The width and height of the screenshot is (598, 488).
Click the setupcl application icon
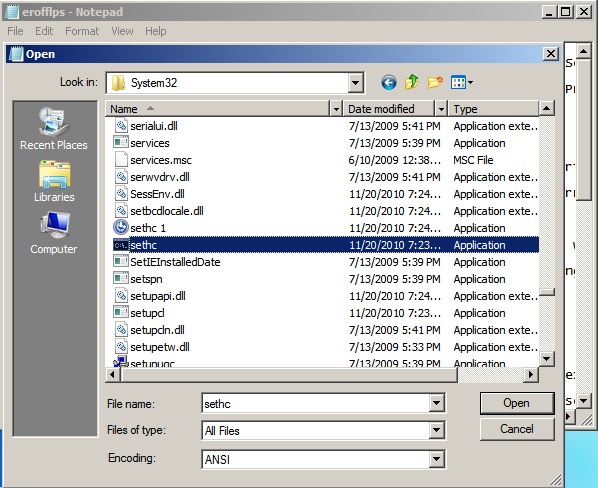click(121, 313)
